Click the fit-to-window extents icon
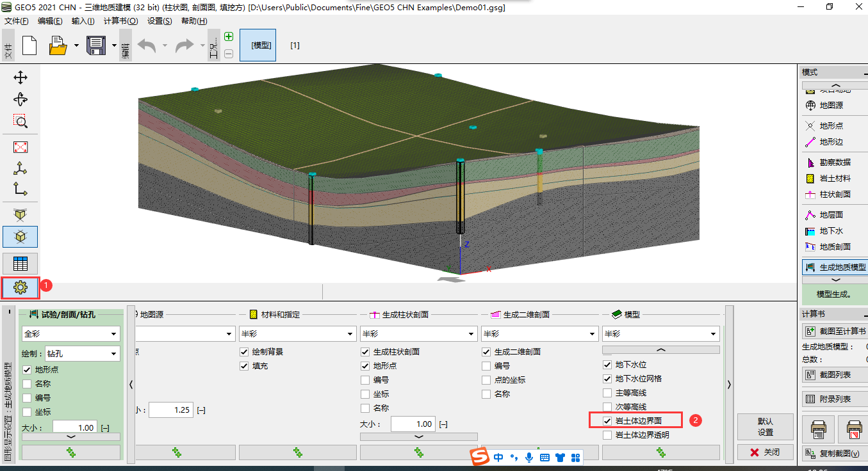The image size is (868, 471). (x=20, y=147)
